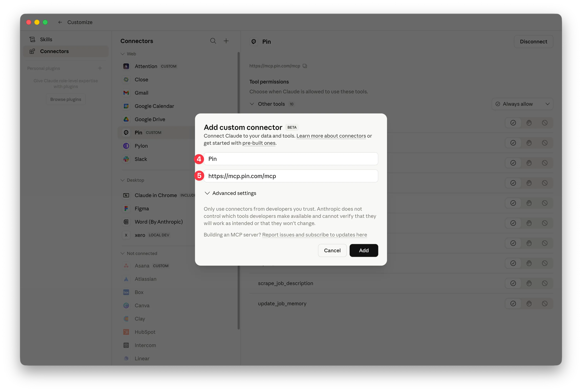
Task: Click the Google Drive triangle icon
Action: pos(126,119)
